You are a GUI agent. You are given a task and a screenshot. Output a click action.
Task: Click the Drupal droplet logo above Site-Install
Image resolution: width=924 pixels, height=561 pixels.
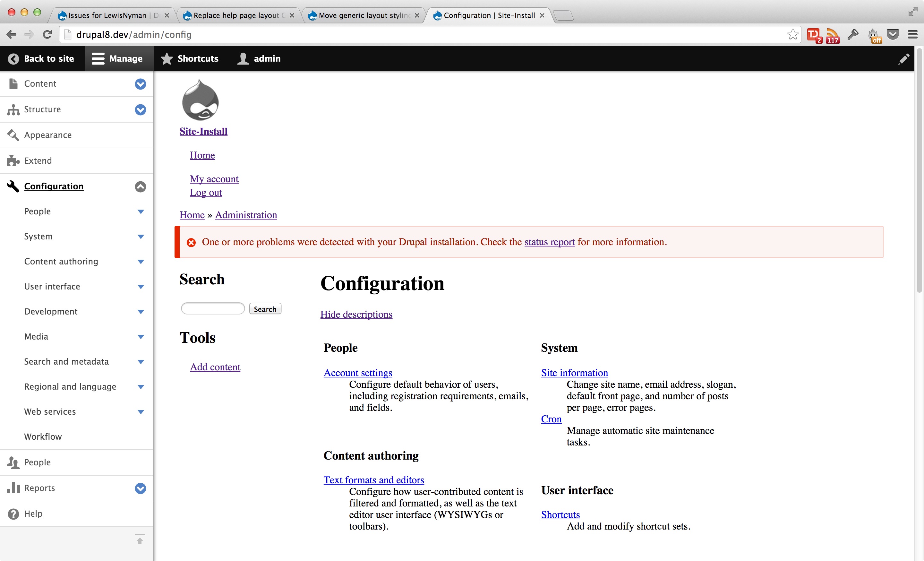pos(201,100)
